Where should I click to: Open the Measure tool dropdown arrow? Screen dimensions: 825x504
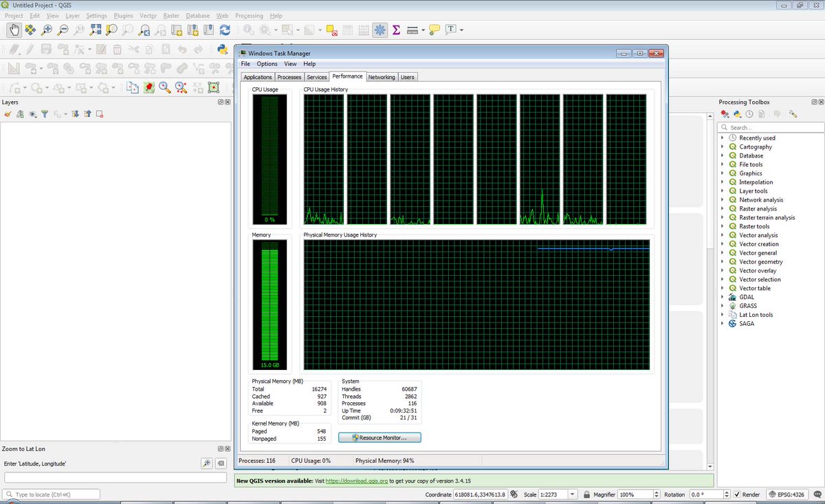(x=422, y=30)
